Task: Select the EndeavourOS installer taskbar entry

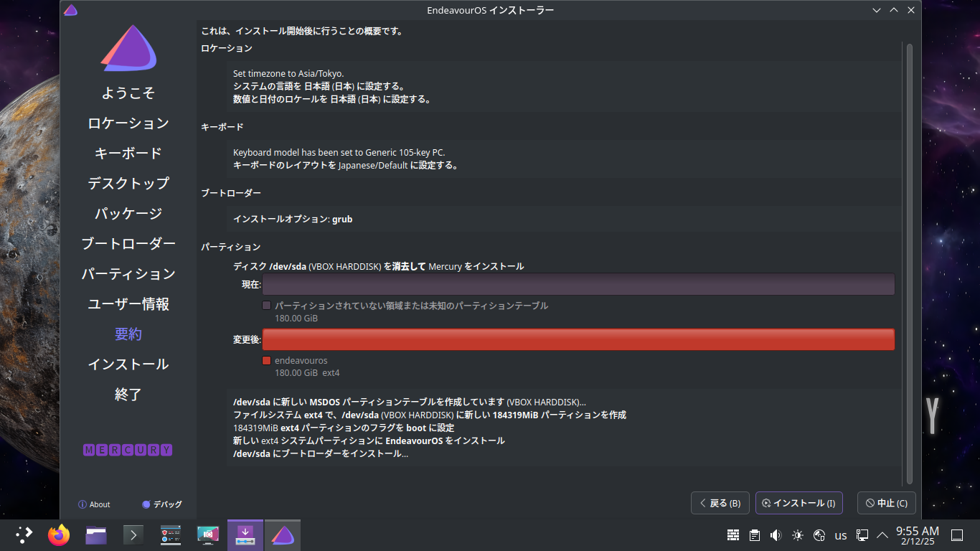Action: point(283,534)
